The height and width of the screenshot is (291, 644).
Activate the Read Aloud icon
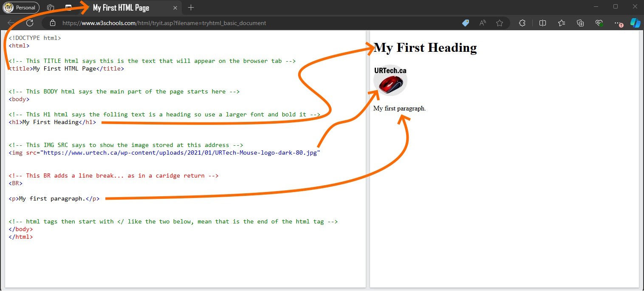(x=483, y=23)
